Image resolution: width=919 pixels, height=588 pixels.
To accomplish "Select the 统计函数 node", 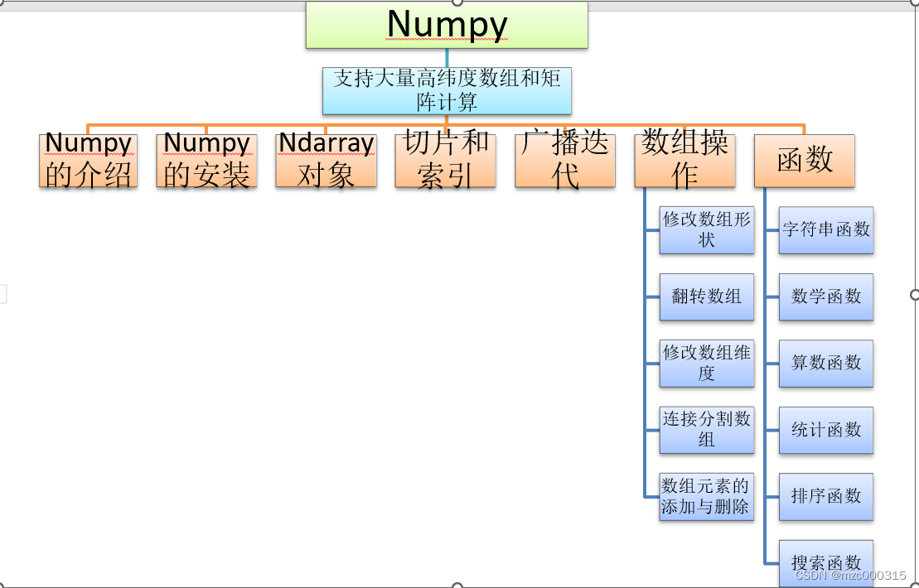I will (826, 430).
